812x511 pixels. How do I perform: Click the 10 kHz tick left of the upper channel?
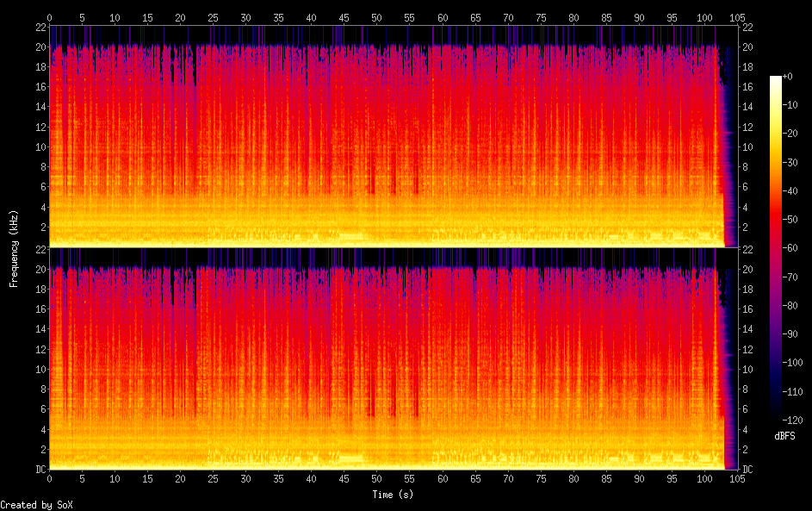click(x=39, y=146)
